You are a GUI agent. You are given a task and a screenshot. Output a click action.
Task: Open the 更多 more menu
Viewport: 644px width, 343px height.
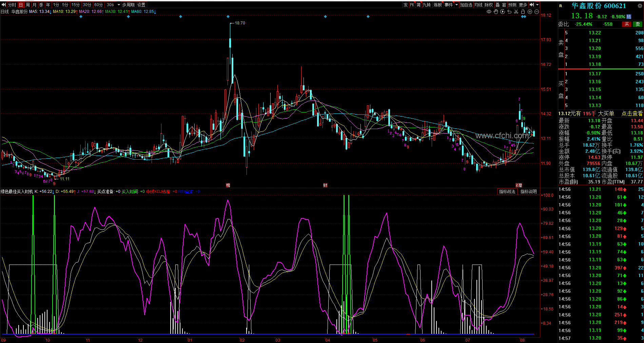coord(523,5)
